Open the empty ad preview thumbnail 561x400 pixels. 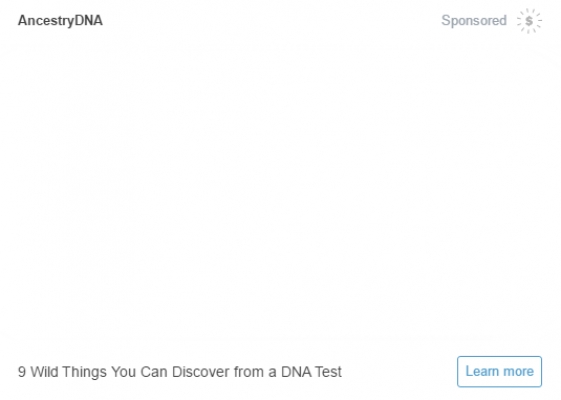point(280,193)
